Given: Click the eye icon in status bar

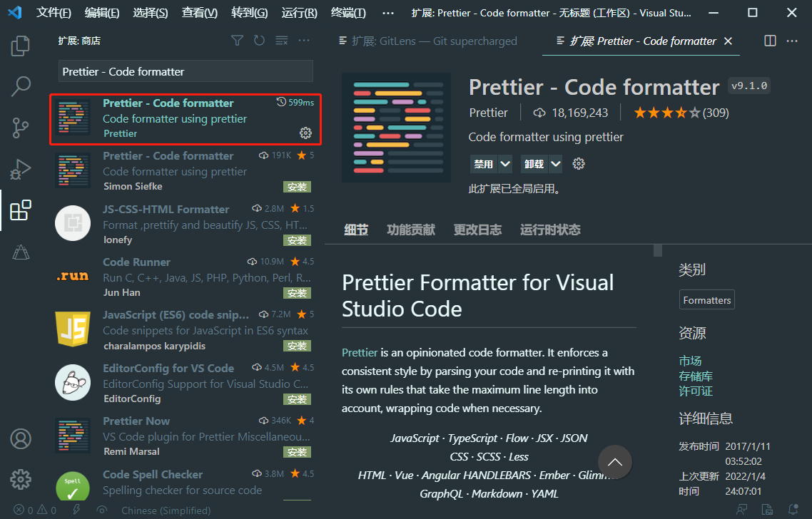Looking at the screenshot, I should [101, 510].
